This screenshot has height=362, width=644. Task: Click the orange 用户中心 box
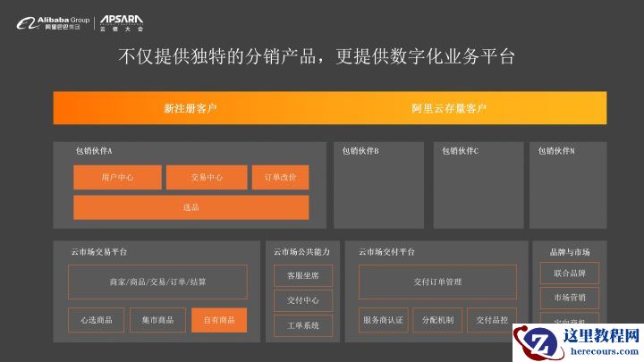[x=117, y=177]
